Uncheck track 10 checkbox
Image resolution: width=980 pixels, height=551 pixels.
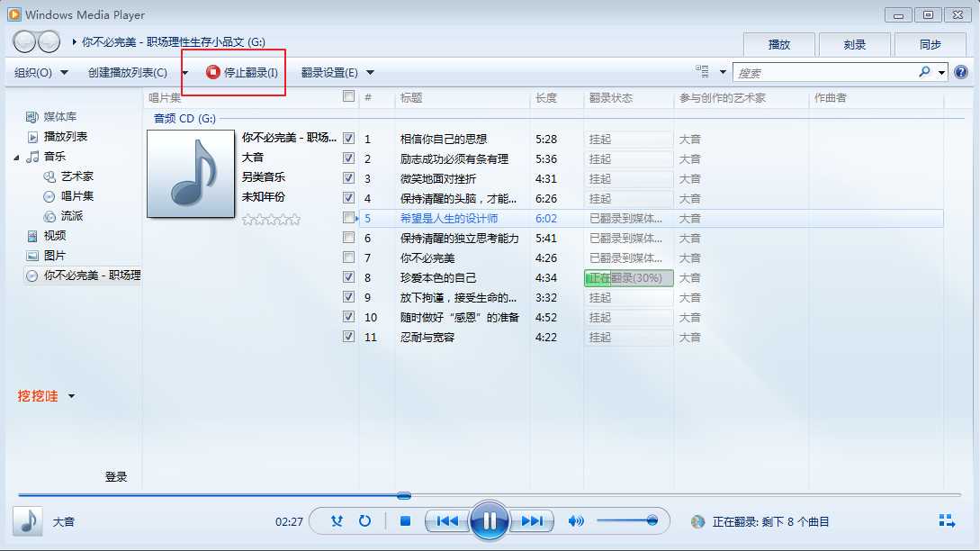(349, 317)
